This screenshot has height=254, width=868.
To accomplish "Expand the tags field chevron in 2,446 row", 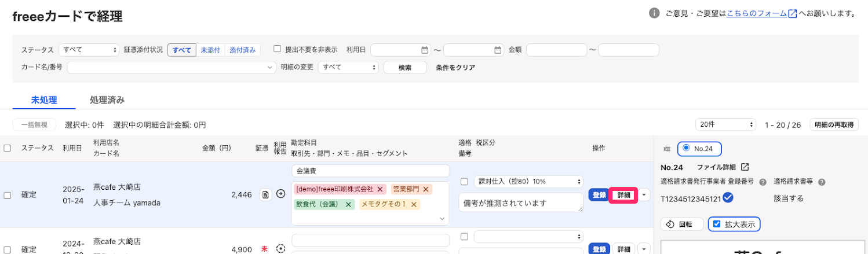I will pos(443,219).
